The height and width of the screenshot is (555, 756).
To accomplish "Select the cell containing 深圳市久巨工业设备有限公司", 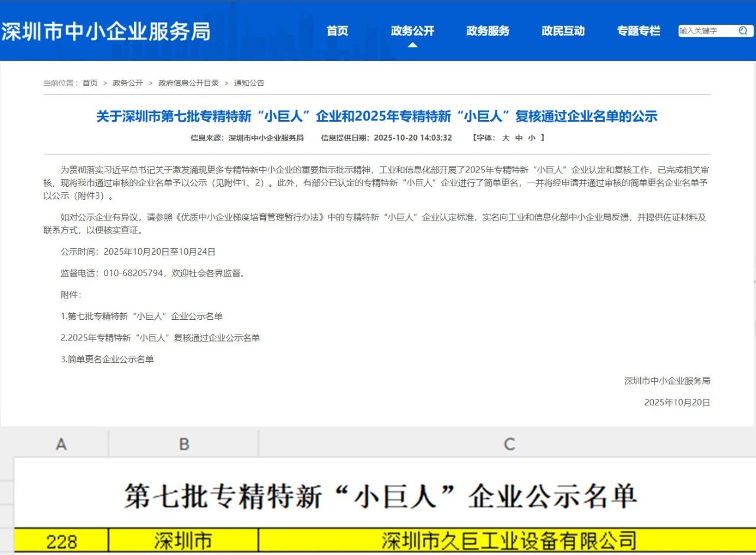I will coord(509,540).
